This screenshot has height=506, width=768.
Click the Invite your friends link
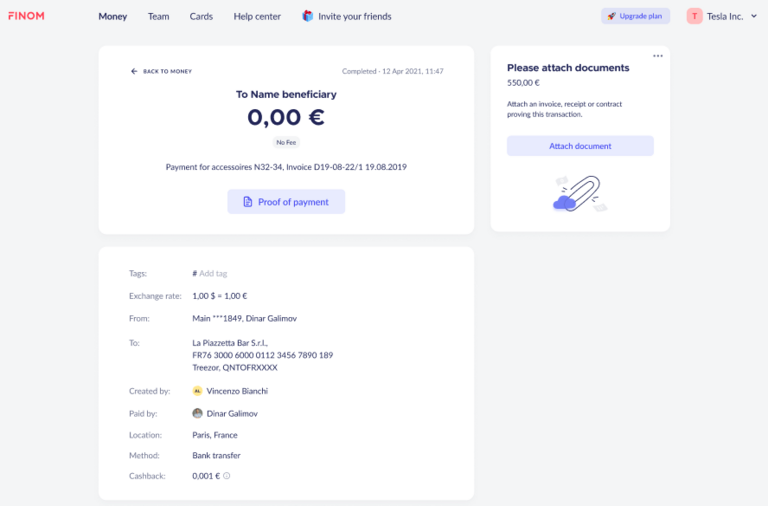tap(354, 16)
